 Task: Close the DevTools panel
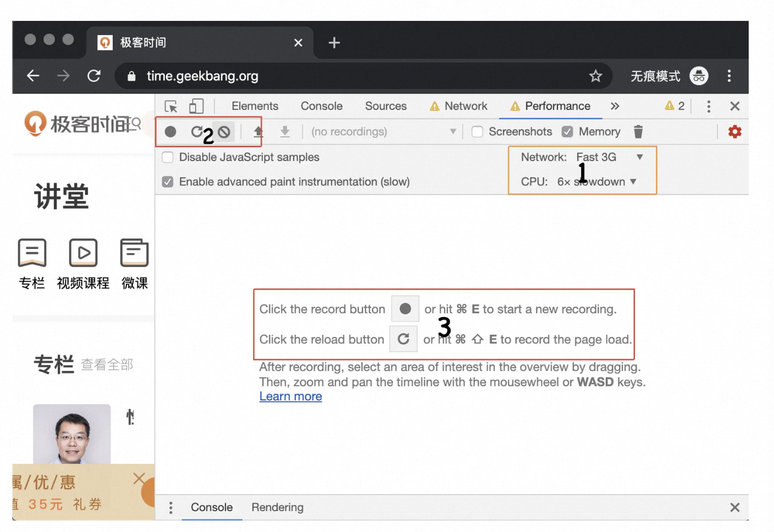tap(735, 106)
